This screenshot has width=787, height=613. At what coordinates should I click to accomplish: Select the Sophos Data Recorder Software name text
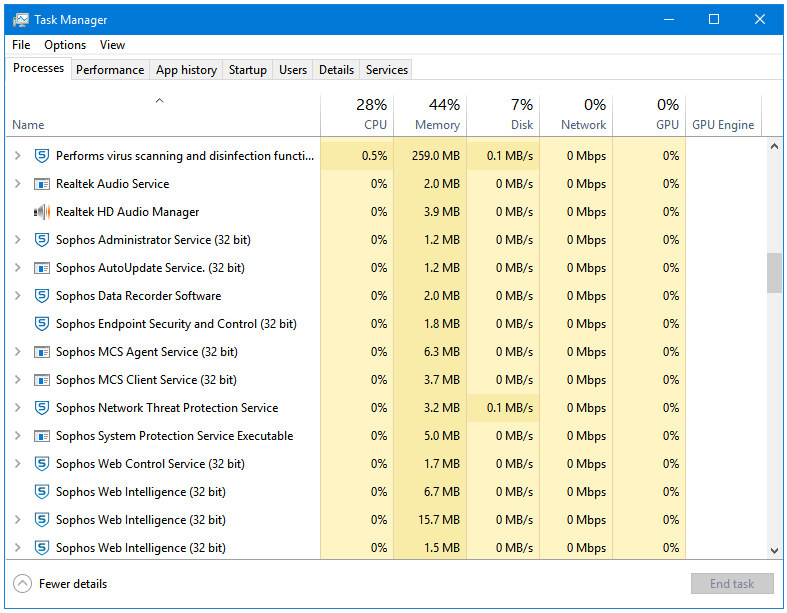139,296
